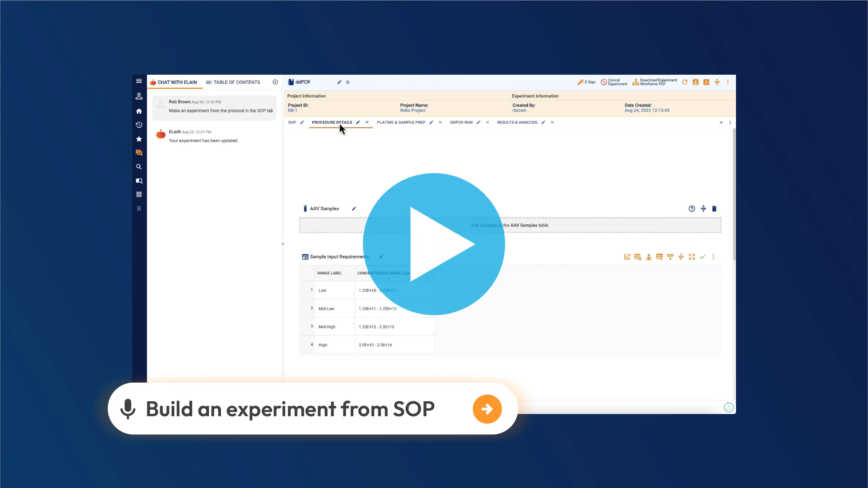This screenshot has width=868, height=488.
Task: Click the refresh icon in the experiment toolbar
Action: tap(685, 82)
